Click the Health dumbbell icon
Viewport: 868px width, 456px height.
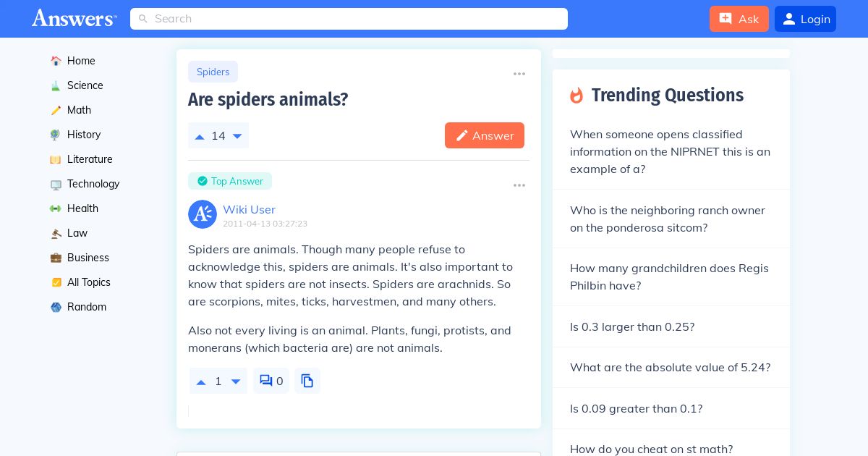point(56,208)
